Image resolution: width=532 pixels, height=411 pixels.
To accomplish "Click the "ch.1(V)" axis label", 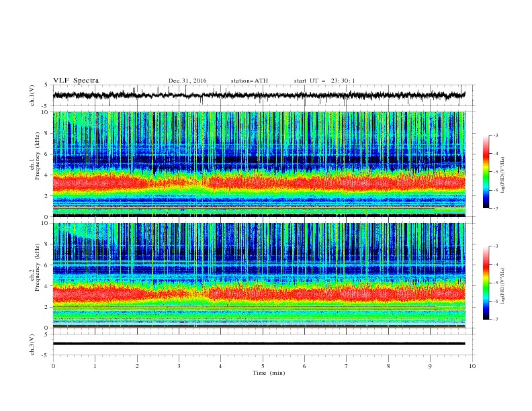I will pos(32,95).
